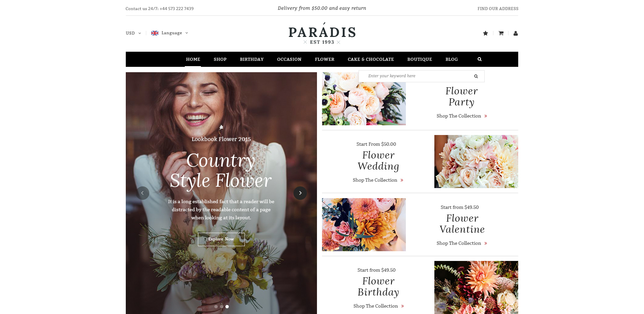Select the first slider pagination dot
The height and width of the screenshot is (314, 644).
(216, 307)
